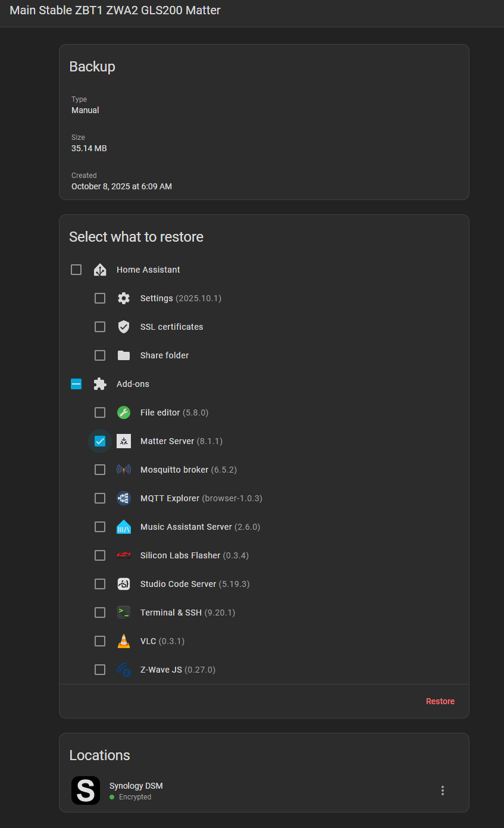Click the Matter Server add-on icon
The image size is (504, 828).
124,441
